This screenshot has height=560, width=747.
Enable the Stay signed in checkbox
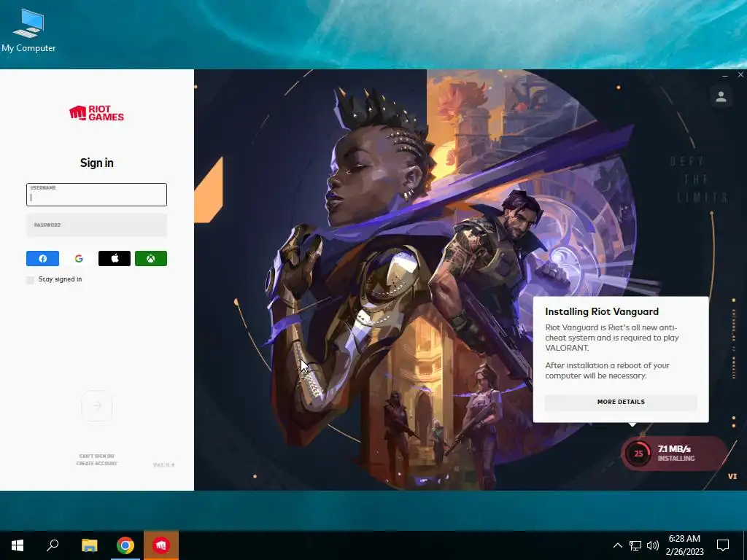(31, 279)
